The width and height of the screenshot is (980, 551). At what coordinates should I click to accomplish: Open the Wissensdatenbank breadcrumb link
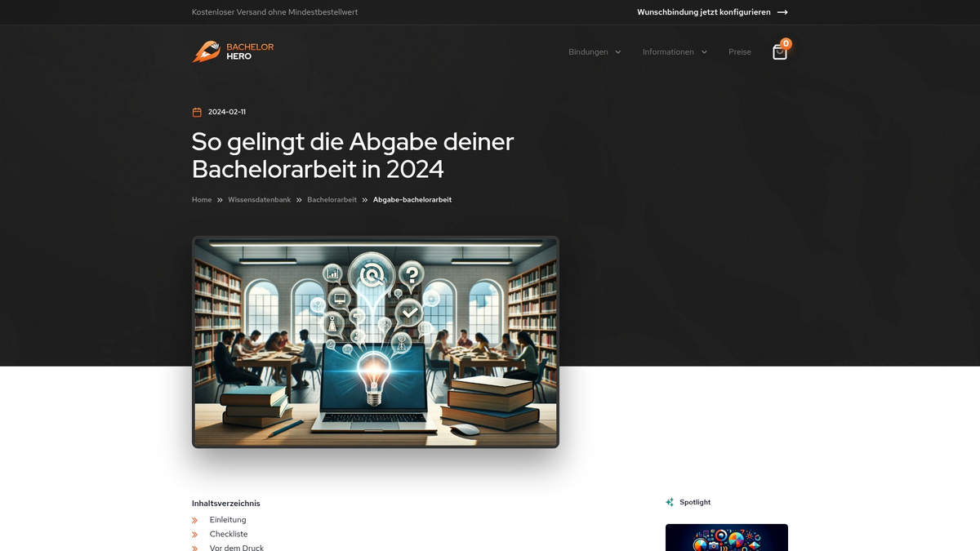click(x=259, y=199)
